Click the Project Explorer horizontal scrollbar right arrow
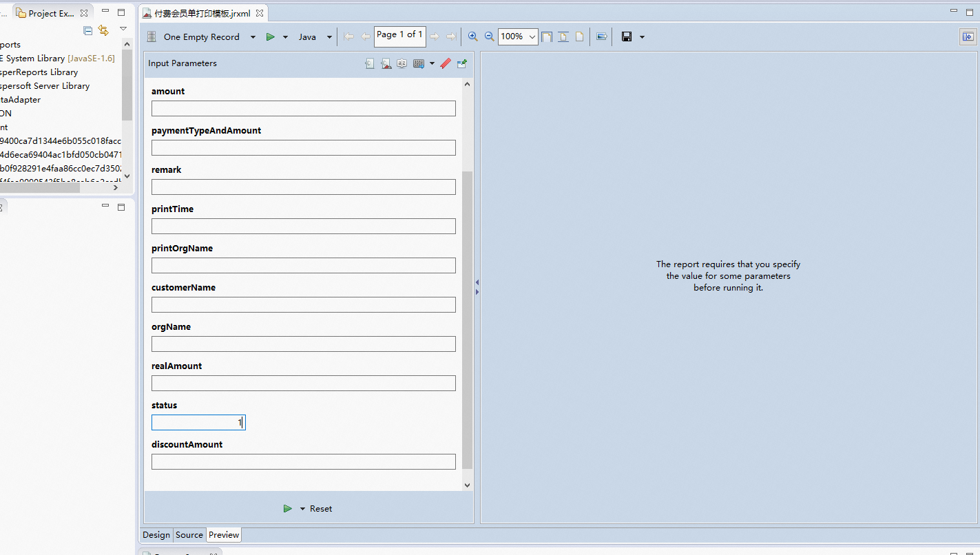Screen dimensions: 980x555 coord(116,187)
